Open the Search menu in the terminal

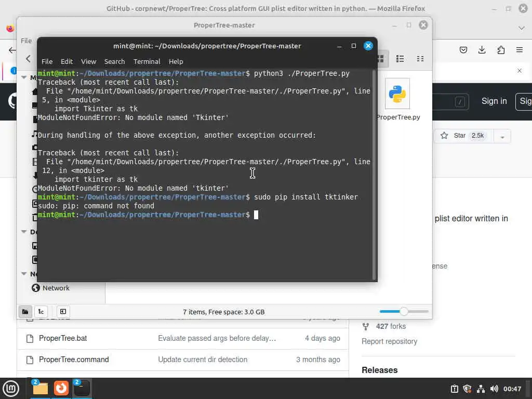click(x=114, y=61)
